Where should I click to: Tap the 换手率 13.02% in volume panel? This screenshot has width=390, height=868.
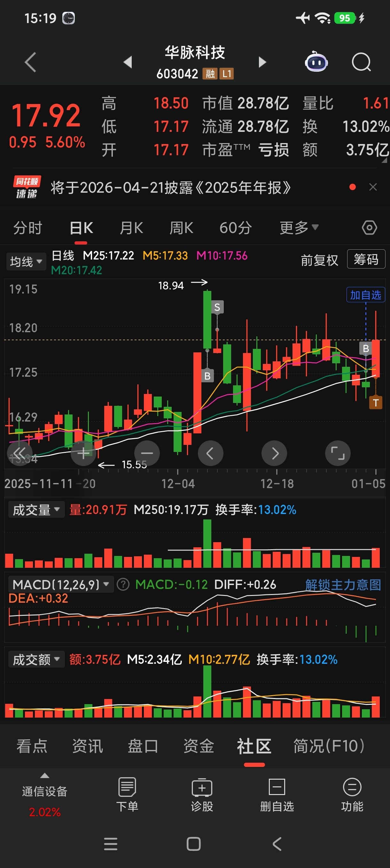click(256, 510)
